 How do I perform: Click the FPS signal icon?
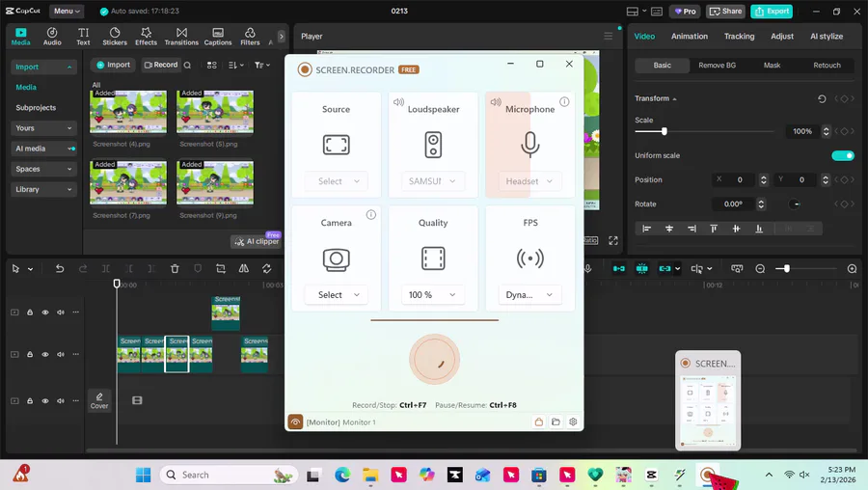point(529,259)
